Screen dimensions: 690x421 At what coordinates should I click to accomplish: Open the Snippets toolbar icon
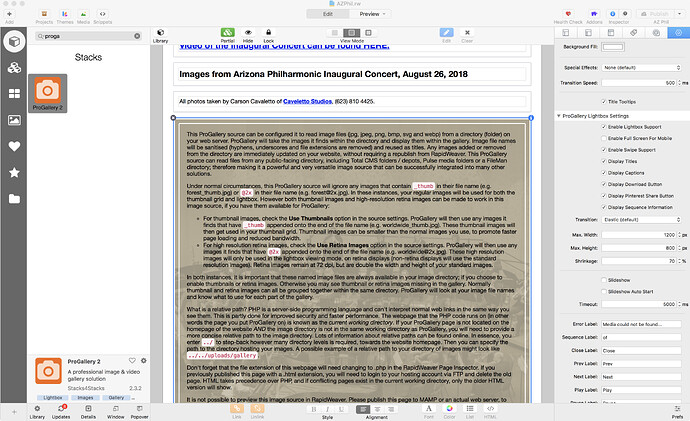(103, 14)
